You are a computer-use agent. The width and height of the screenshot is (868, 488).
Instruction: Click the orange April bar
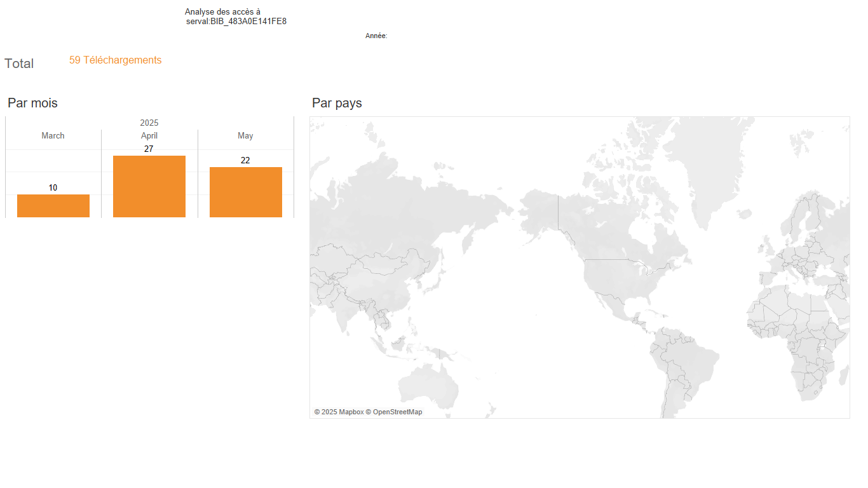(x=149, y=186)
